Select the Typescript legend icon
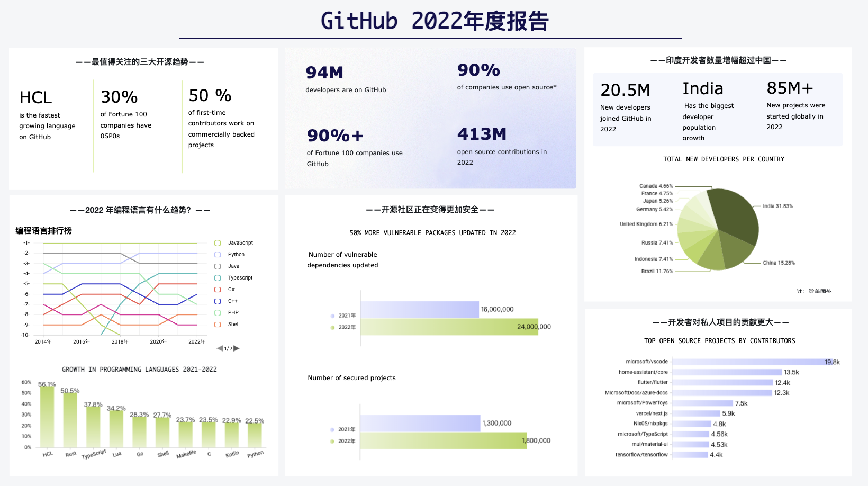The width and height of the screenshot is (868, 486). coord(217,277)
